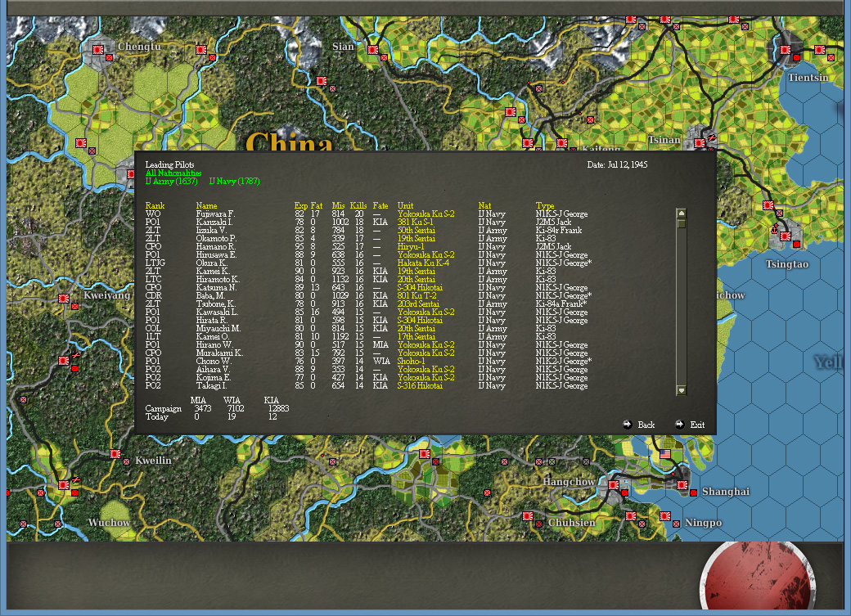Image resolution: width=851 pixels, height=616 pixels.
Task: Select the Ningpo Japanese base flag
Action: 664,516
